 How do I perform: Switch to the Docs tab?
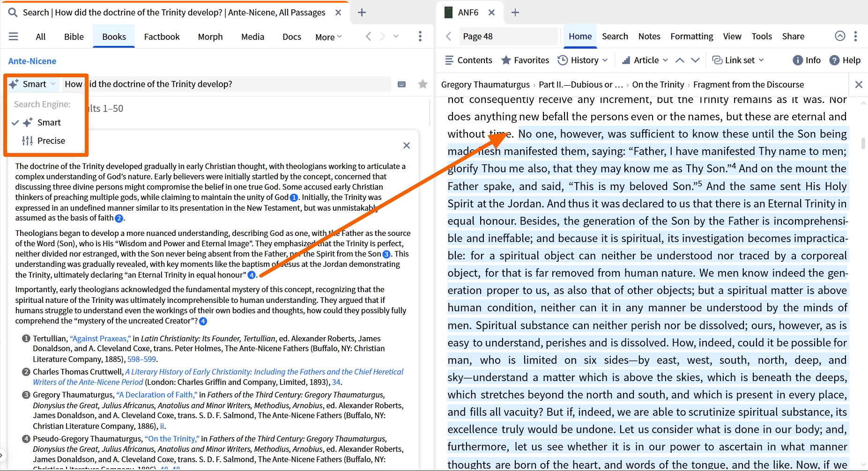pyautogui.click(x=292, y=37)
